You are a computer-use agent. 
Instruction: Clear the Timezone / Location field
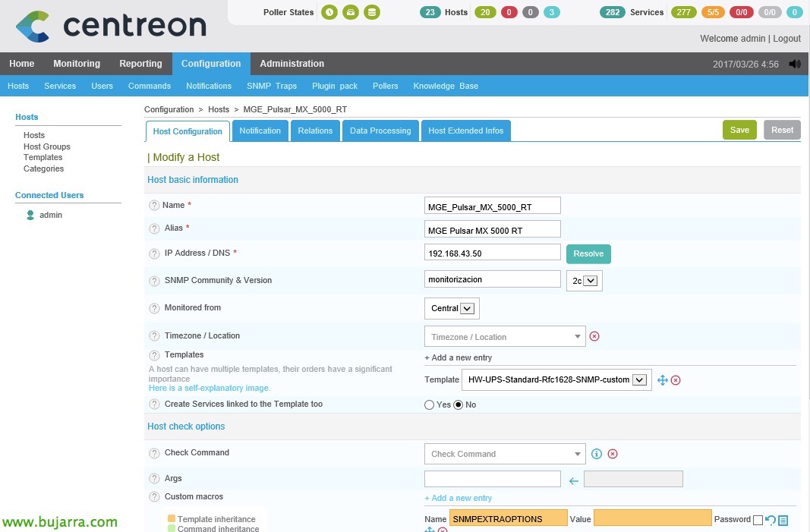(x=594, y=336)
